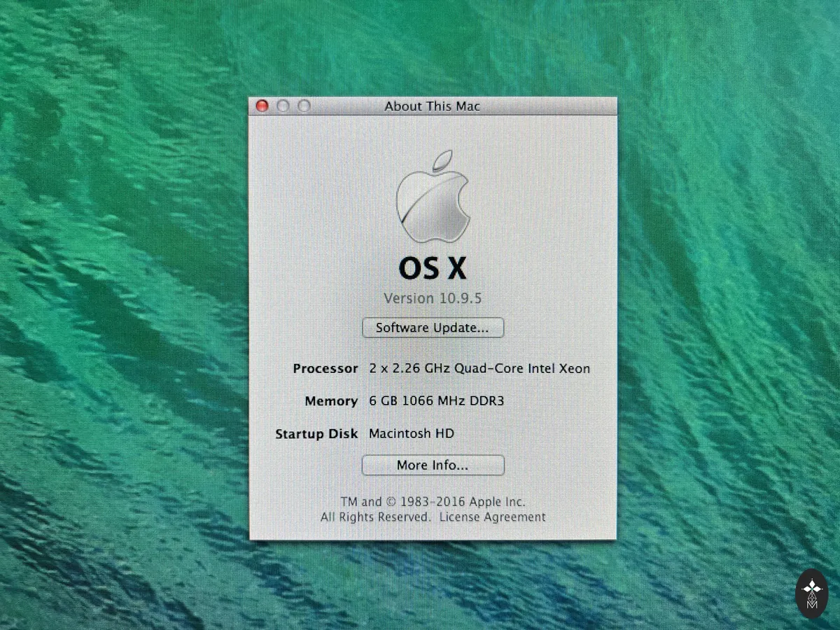This screenshot has width=840, height=630.
Task: Close the About This Mac window
Action: pyautogui.click(x=262, y=106)
